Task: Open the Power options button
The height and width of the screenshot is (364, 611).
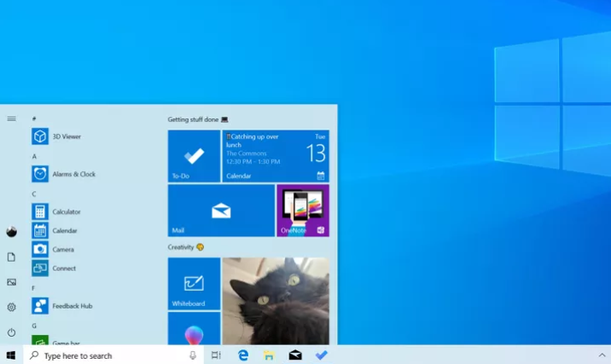Action: pyautogui.click(x=12, y=332)
